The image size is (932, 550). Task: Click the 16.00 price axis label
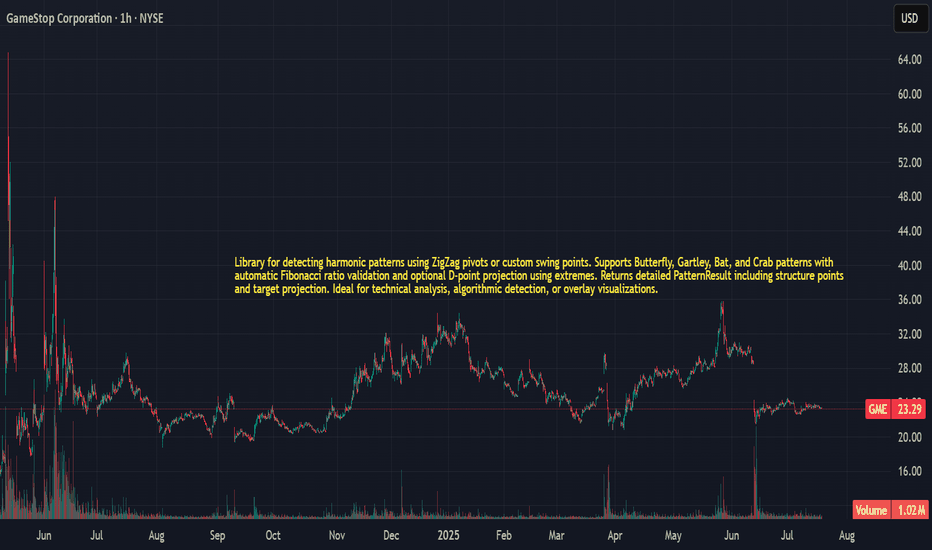909,471
